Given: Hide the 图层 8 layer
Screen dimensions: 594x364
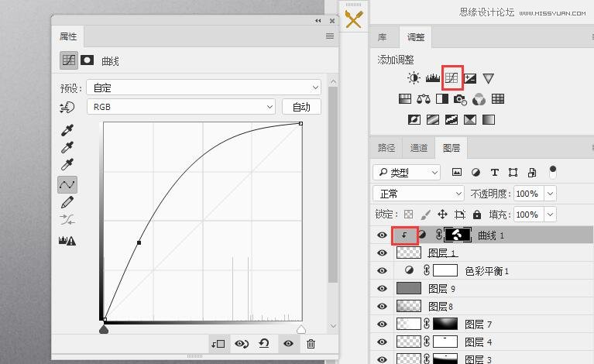Looking at the screenshot, I should tap(382, 306).
